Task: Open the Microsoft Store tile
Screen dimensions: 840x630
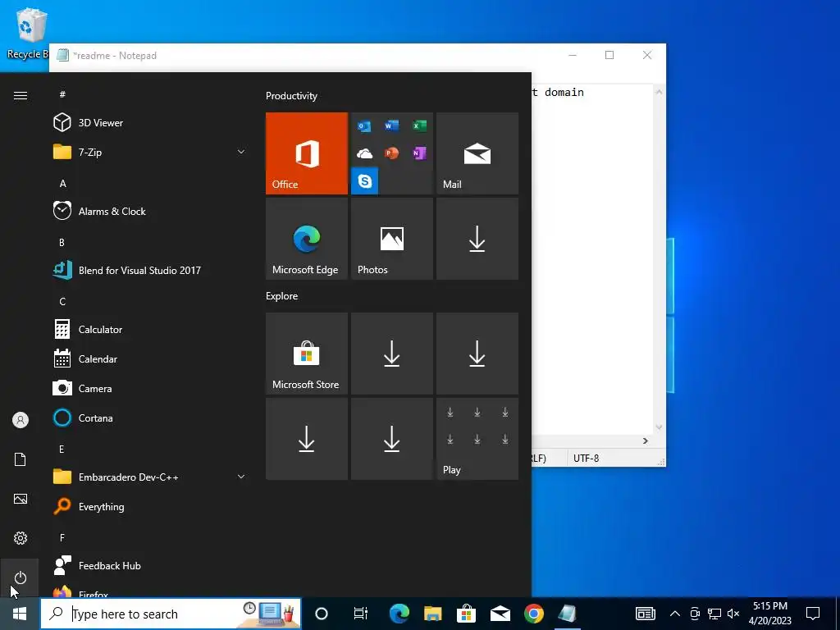Action: coord(307,354)
